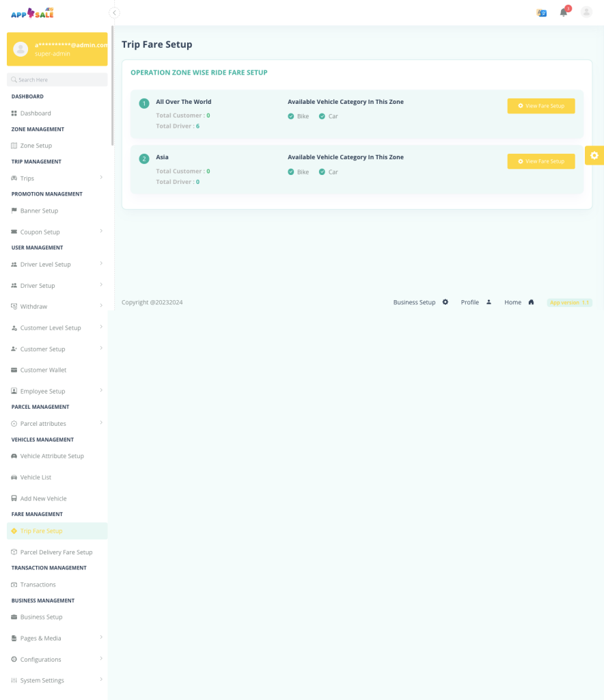604x700 pixels.
Task: Click the Search Here input box
Action: pos(57,80)
